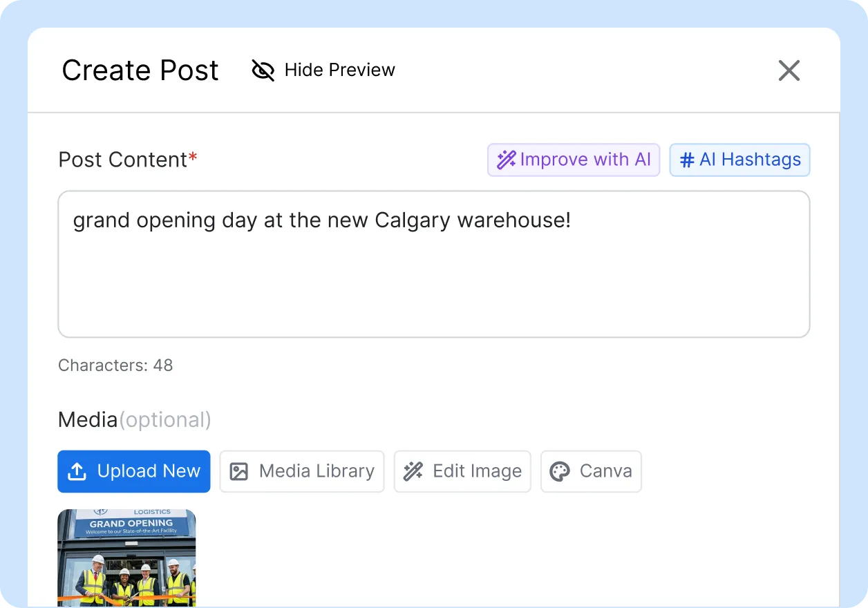Click the Create Post heading
This screenshot has height=608, width=868.
[140, 70]
